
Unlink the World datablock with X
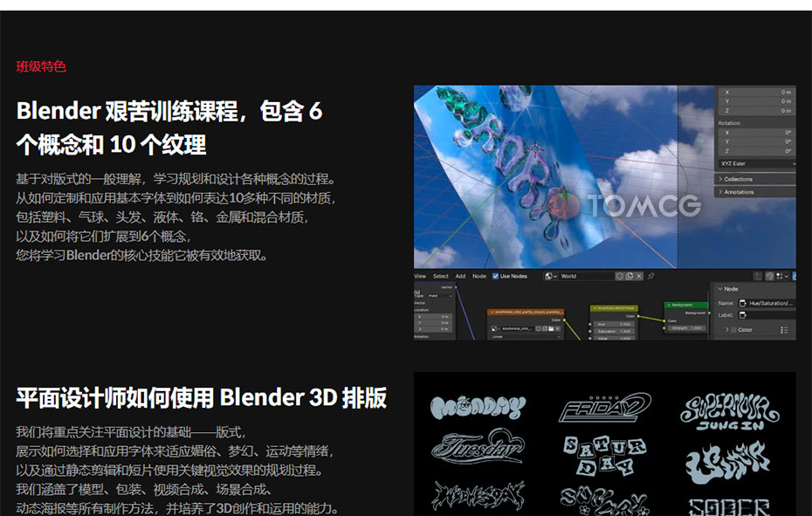tap(639, 276)
